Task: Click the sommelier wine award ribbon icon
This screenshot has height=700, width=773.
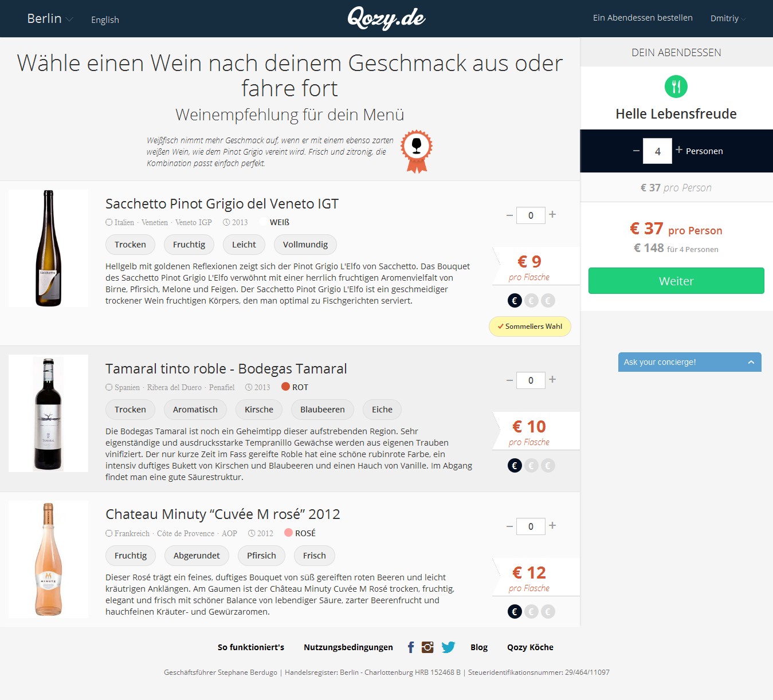Action: tap(417, 151)
